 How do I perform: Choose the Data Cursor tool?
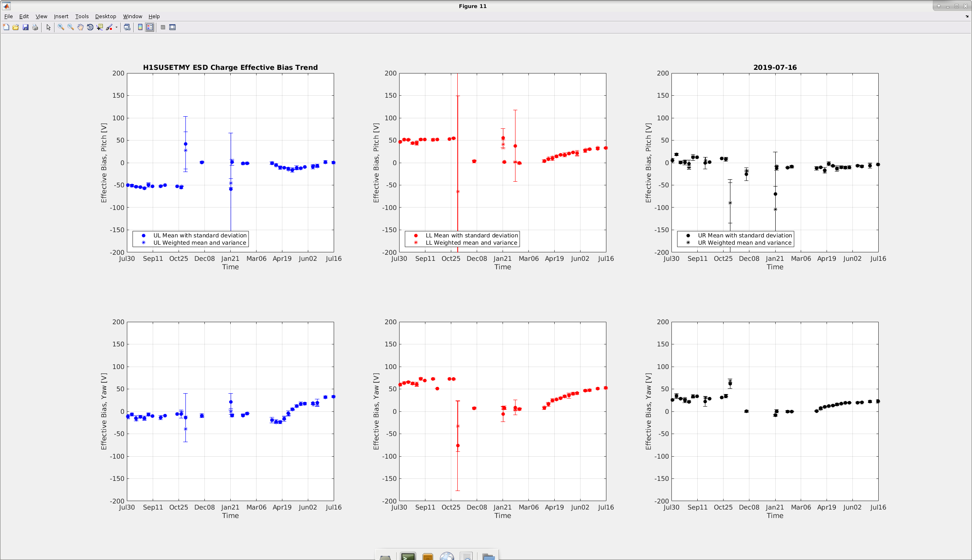[100, 27]
